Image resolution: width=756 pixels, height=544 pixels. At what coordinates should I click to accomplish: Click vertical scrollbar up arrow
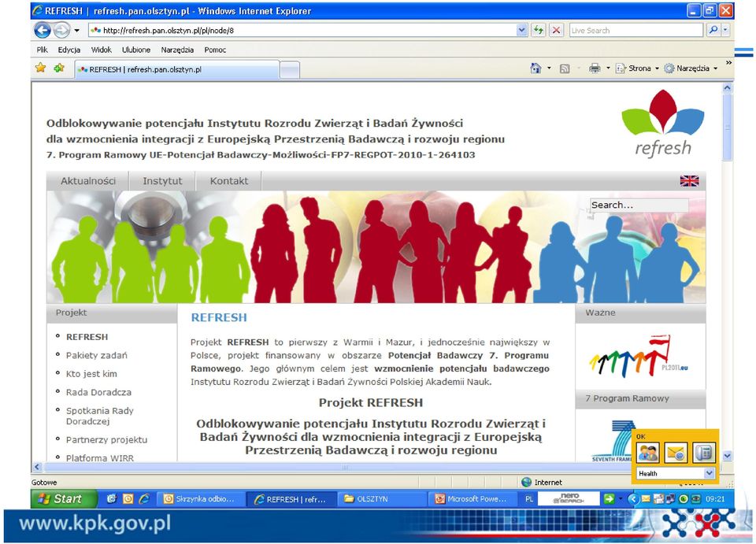click(728, 87)
